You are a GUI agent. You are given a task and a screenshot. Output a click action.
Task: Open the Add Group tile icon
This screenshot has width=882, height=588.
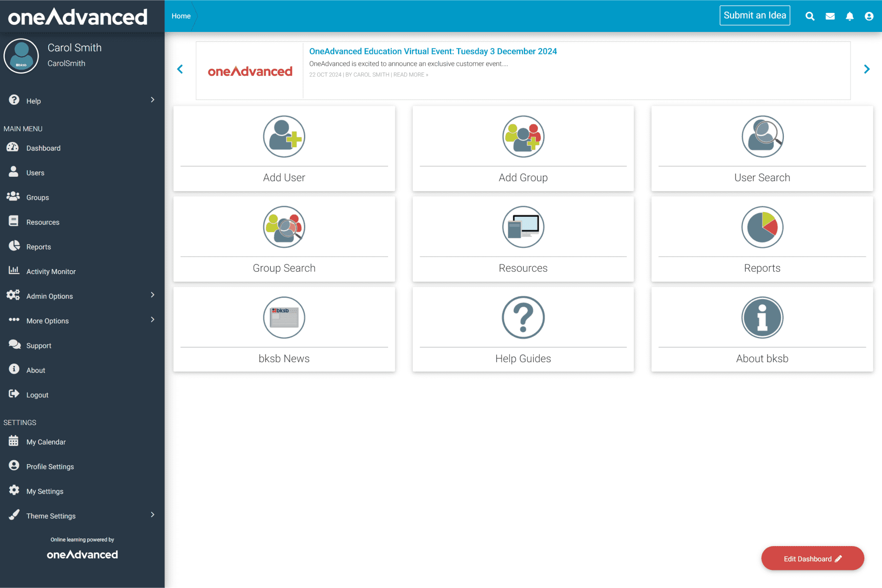coord(523,137)
